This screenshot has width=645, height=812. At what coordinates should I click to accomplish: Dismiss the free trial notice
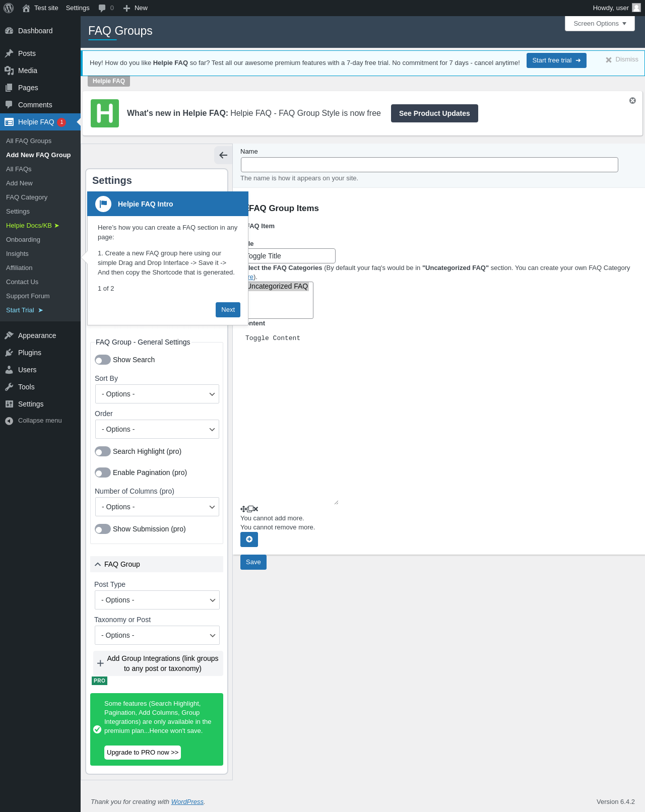[x=622, y=59]
